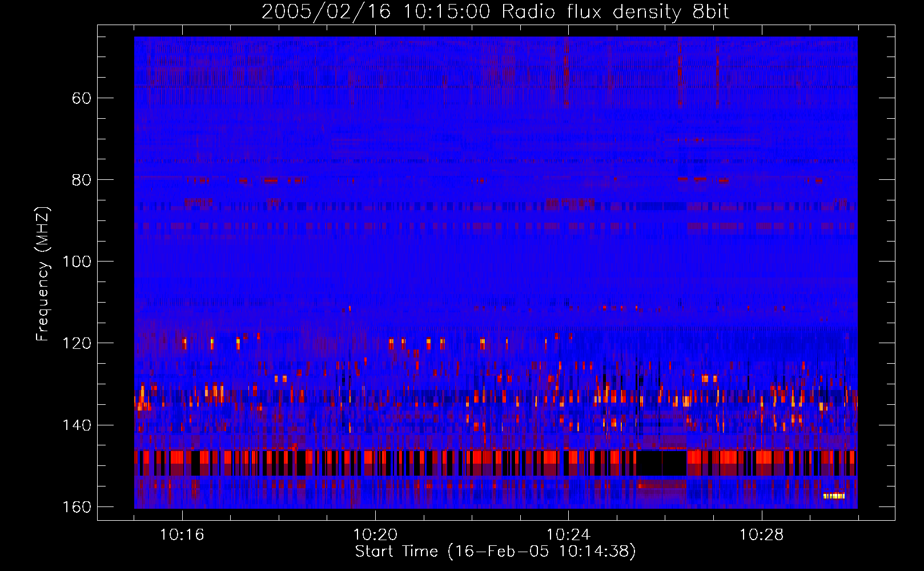The width and height of the screenshot is (924, 571).
Task: Click the 10:16 time tick label
Action: [182, 535]
